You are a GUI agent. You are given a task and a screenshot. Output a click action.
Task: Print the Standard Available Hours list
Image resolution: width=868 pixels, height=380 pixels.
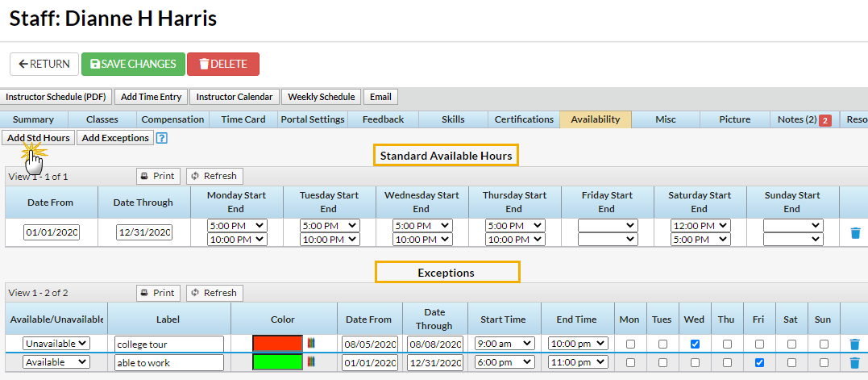tap(158, 176)
